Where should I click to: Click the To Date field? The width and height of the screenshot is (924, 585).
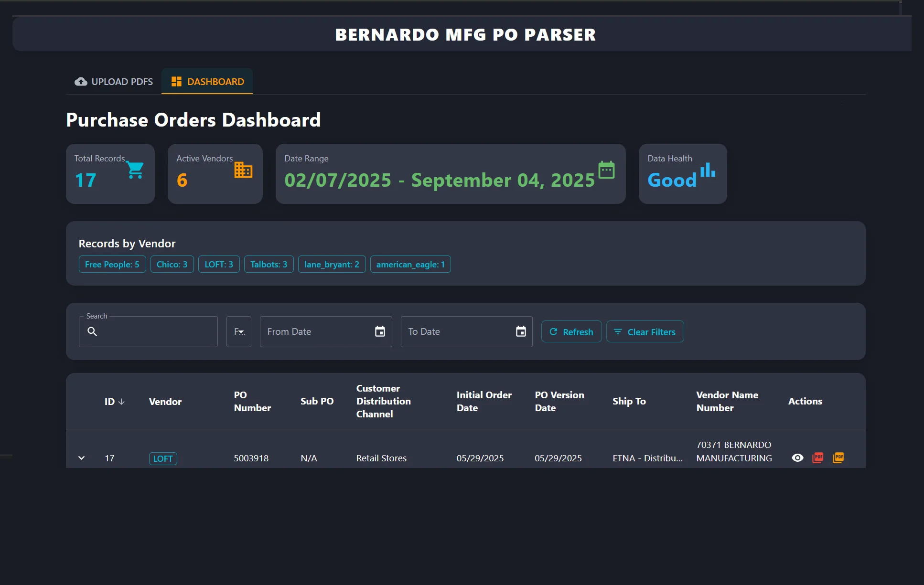(467, 331)
